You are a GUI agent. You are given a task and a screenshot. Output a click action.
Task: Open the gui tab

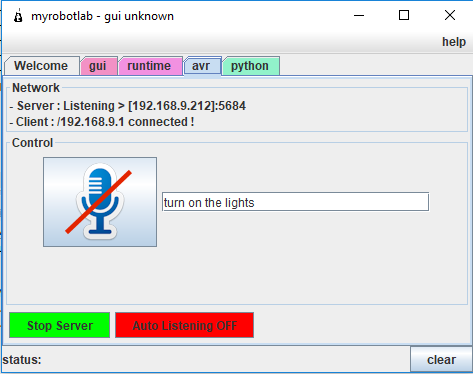(x=99, y=66)
